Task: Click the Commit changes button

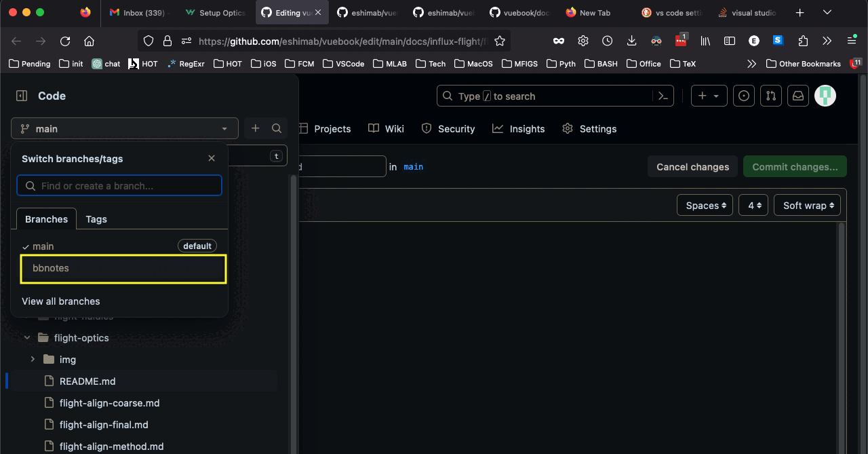Action: point(795,167)
